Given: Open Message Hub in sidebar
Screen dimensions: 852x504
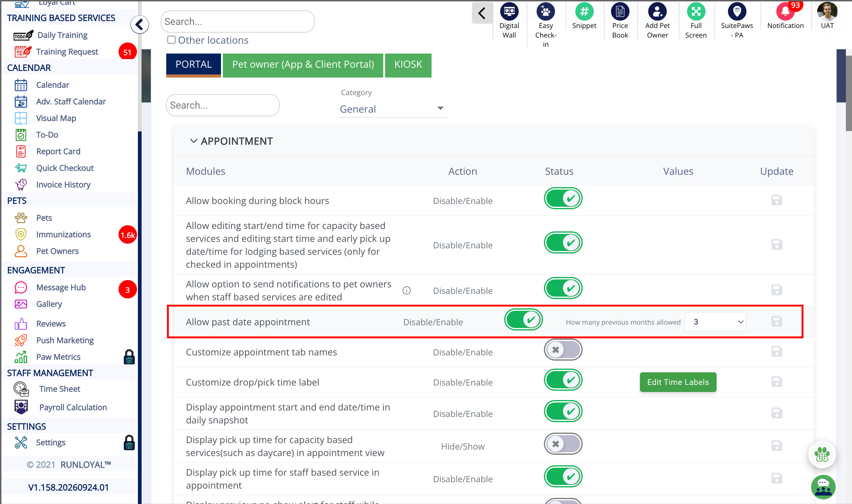Looking at the screenshot, I should [61, 287].
